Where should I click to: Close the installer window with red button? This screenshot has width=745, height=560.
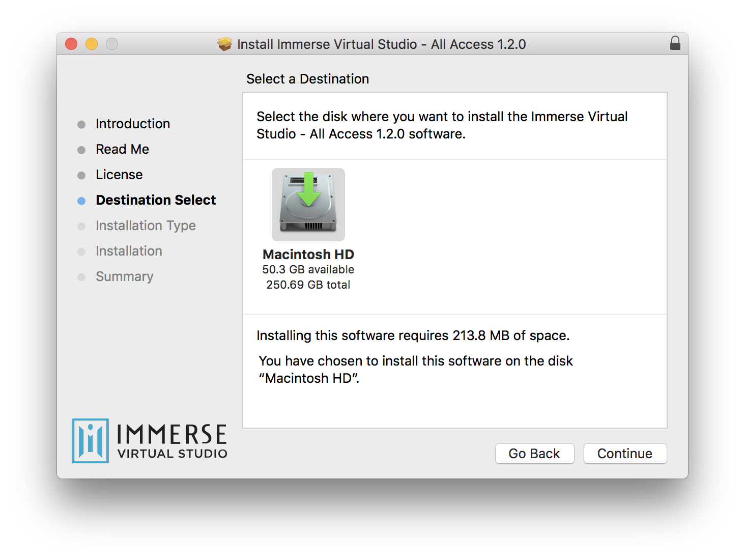(x=71, y=44)
